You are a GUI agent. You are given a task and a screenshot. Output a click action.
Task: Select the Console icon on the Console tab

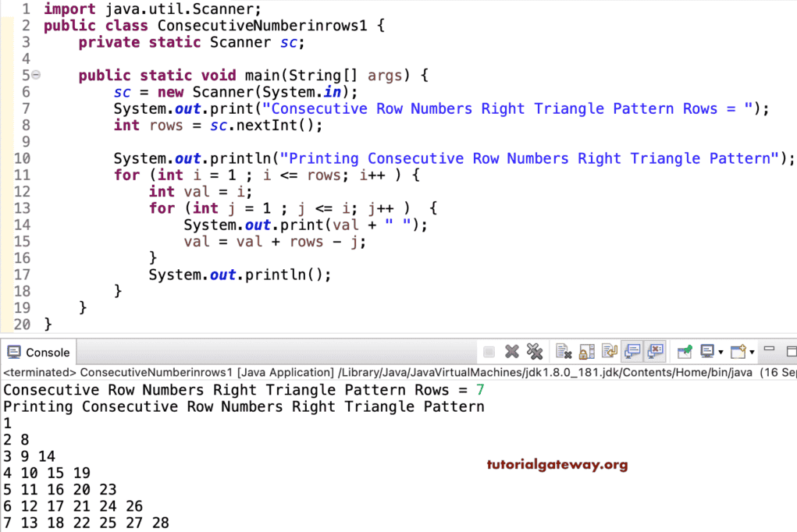click(x=14, y=352)
